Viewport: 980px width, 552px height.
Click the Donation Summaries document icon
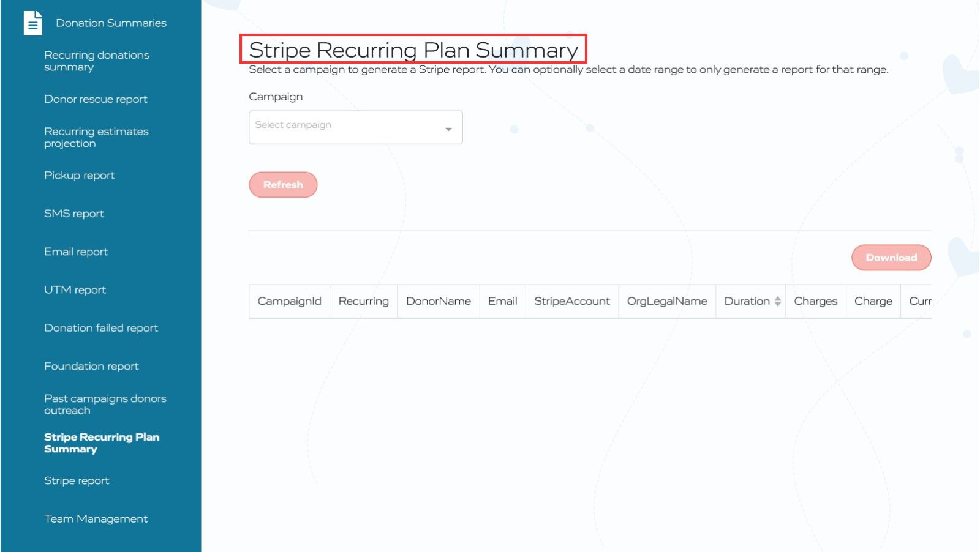click(33, 23)
